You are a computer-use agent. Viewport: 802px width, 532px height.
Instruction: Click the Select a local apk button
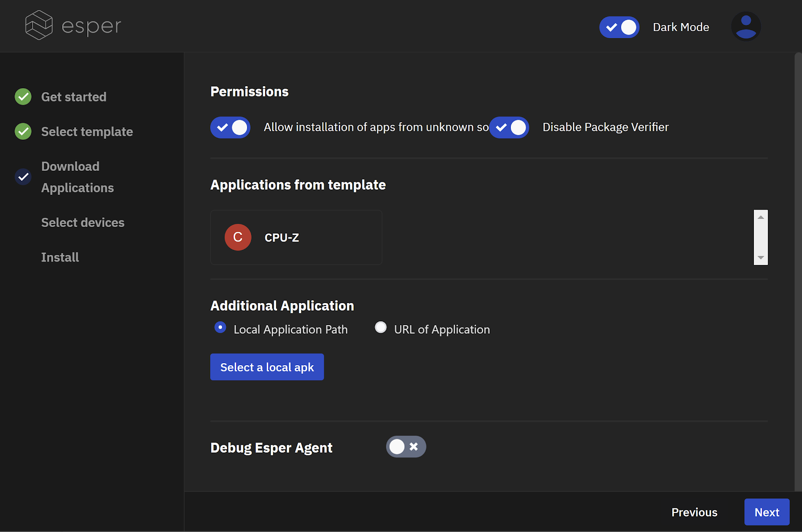267,367
